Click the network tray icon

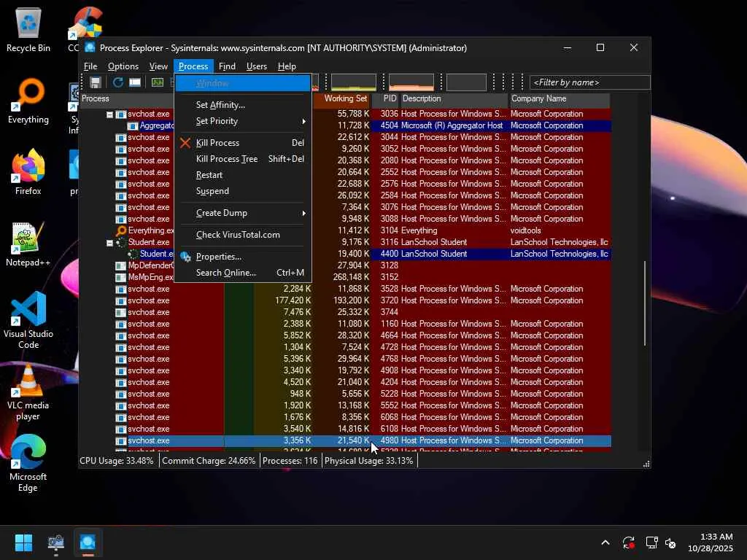651,542
